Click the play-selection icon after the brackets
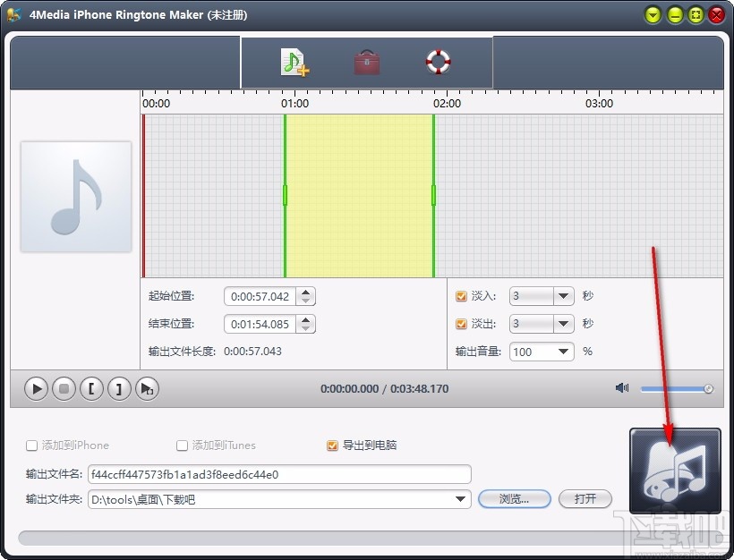Image resolution: width=734 pixels, height=560 pixels. pyautogui.click(x=147, y=388)
